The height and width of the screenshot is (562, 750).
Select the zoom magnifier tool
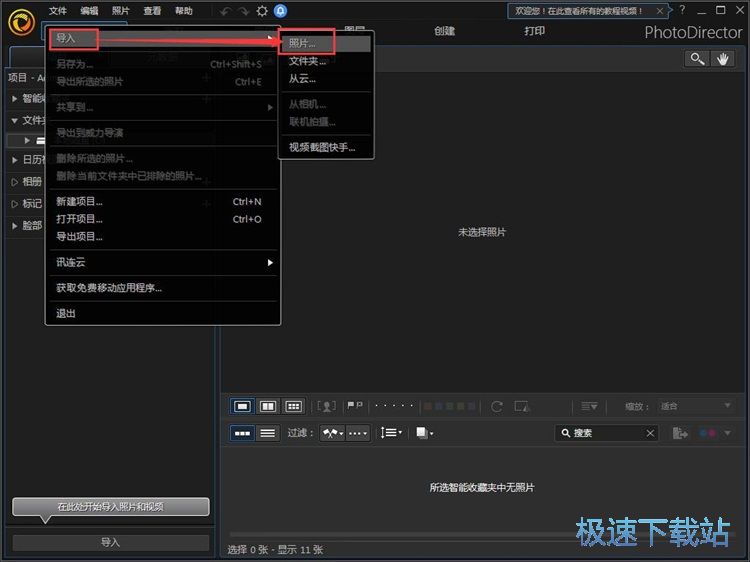click(696, 59)
